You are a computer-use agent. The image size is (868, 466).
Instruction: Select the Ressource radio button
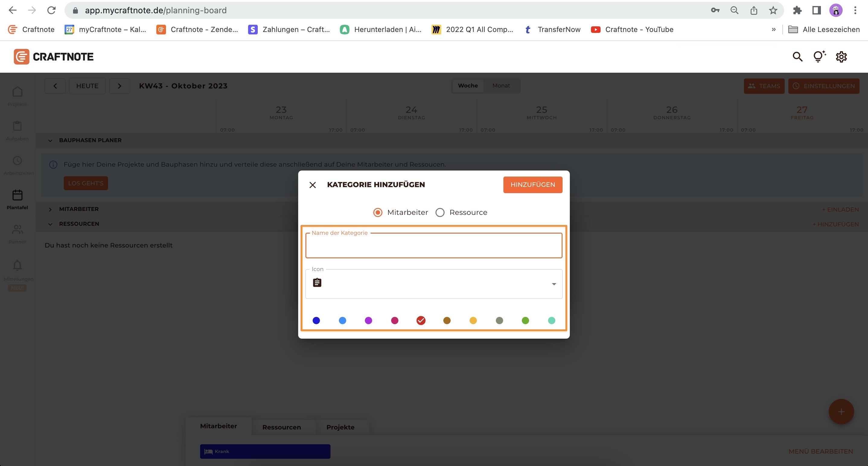point(440,212)
